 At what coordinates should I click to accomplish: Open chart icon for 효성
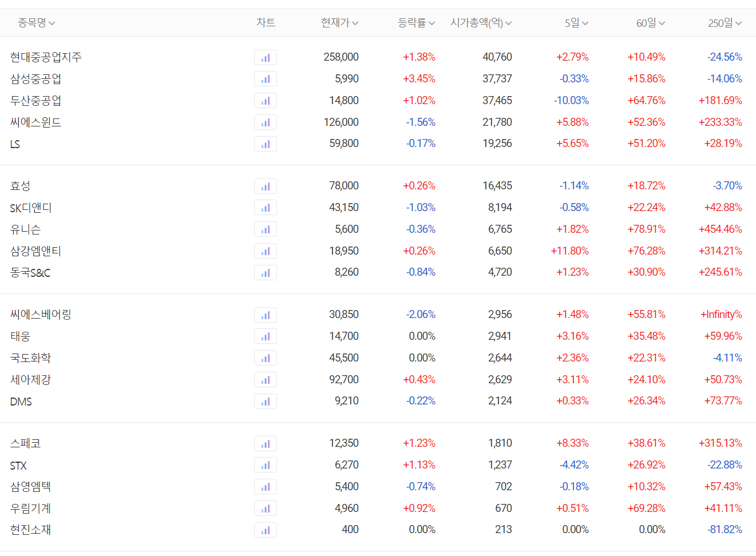pos(266,186)
